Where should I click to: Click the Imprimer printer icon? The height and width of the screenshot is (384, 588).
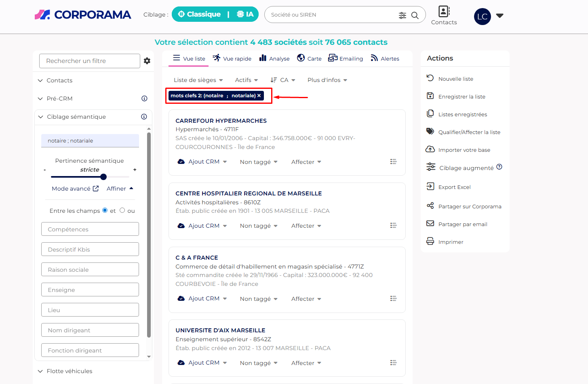430,241
